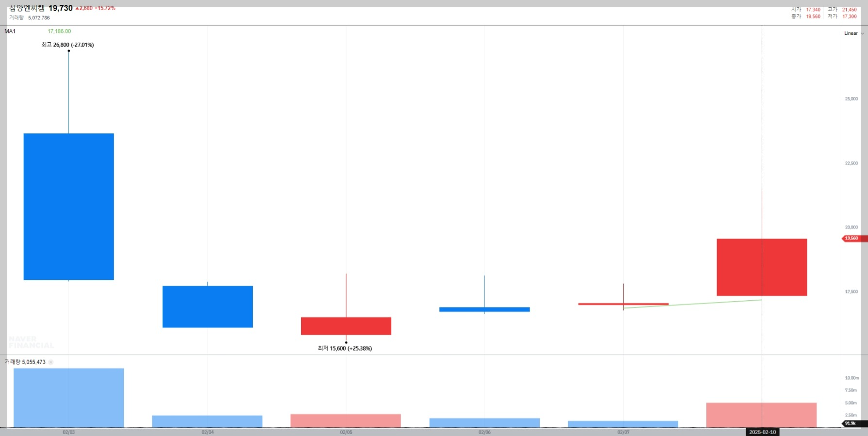Click the 5.00m volume axis label
The width and height of the screenshot is (868, 436).
pos(851,403)
